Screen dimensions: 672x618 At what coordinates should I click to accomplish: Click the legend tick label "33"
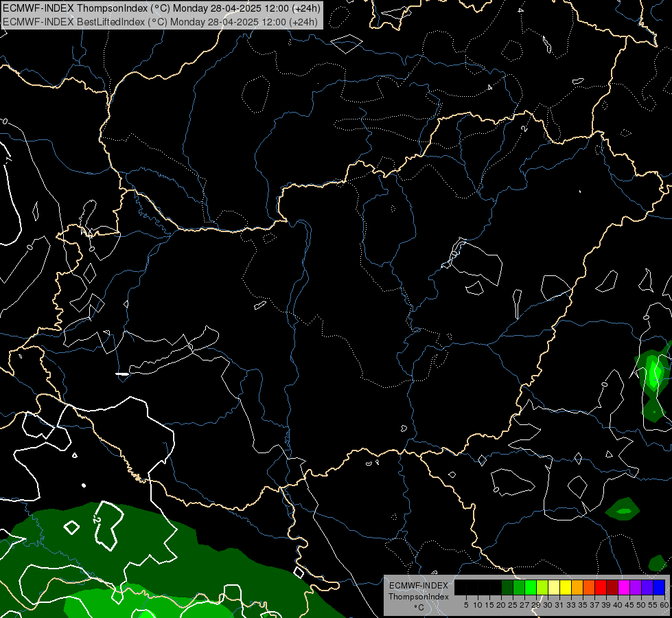(571, 605)
